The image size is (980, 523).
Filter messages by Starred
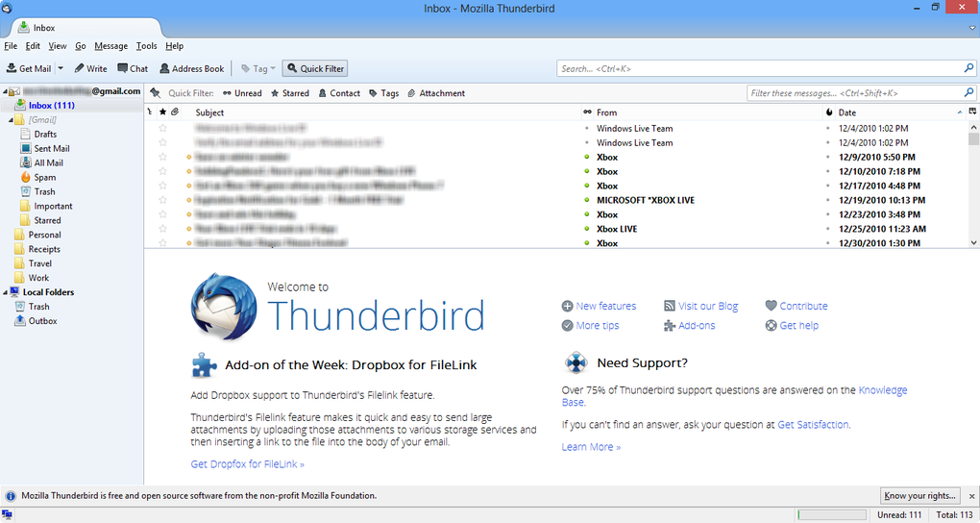coord(290,93)
